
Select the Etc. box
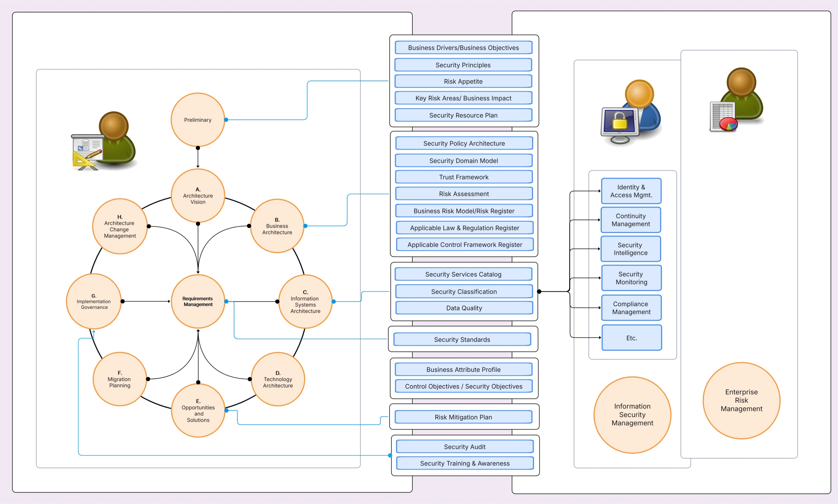click(631, 338)
